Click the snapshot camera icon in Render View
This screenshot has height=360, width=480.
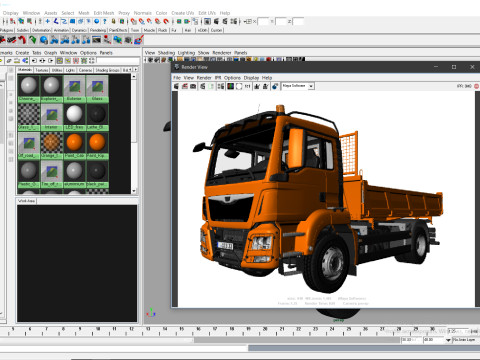click(x=193, y=86)
